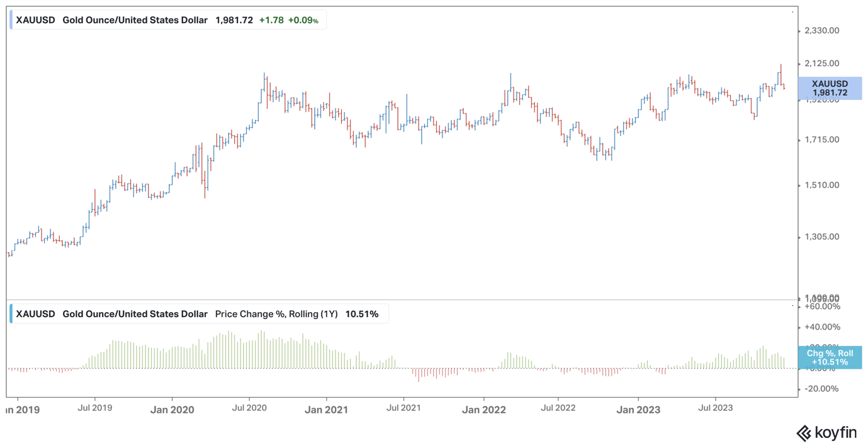The width and height of the screenshot is (868, 448).
Task: Click the Jan 2021 date label
Action: (x=326, y=410)
